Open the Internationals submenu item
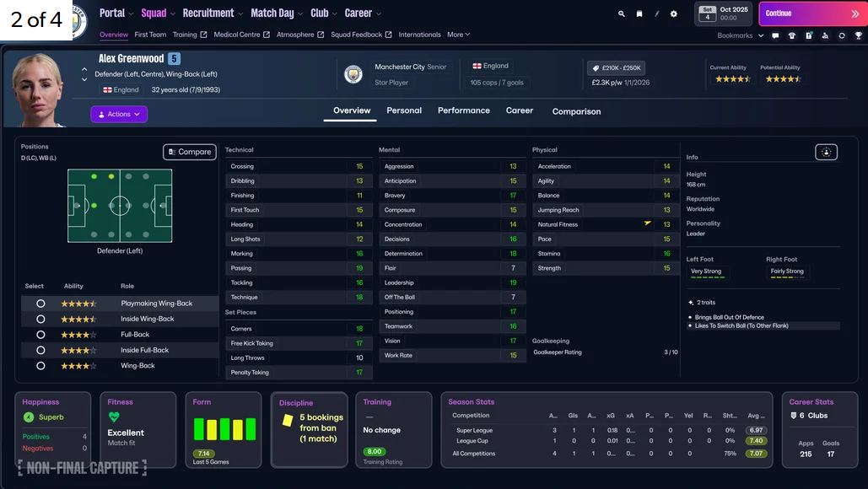This screenshot has width=868, height=489. point(419,35)
